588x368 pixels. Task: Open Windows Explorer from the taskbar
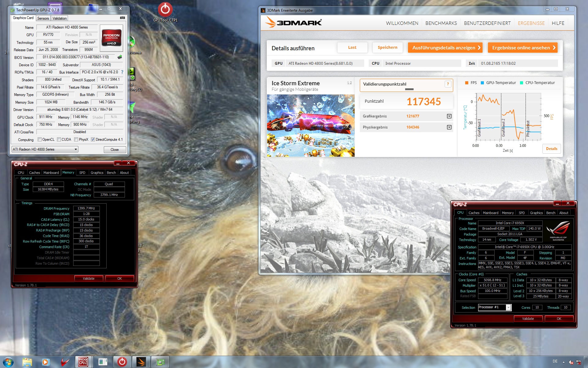27,362
